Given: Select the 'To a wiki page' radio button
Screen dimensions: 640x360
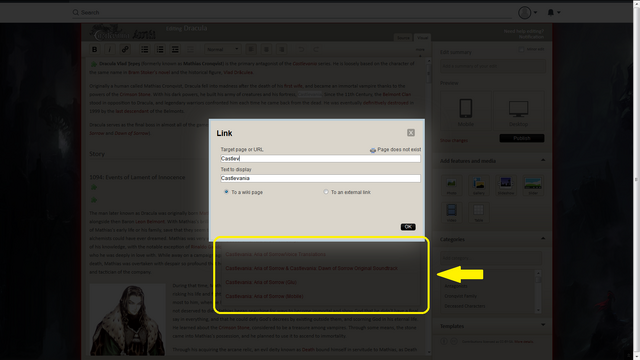Looking at the screenshot, I should [x=226, y=192].
